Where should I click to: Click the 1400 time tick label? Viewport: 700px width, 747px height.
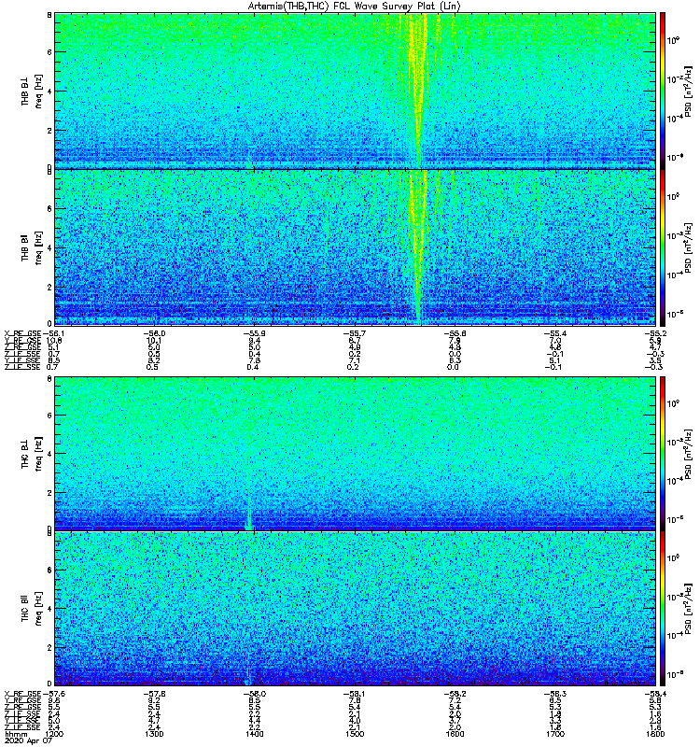(x=254, y=734)
